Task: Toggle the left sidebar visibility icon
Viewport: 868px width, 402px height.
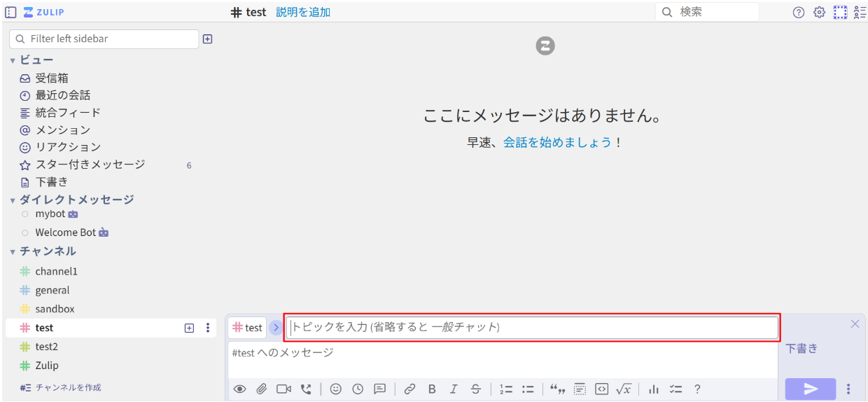Action: click(10, 12)
